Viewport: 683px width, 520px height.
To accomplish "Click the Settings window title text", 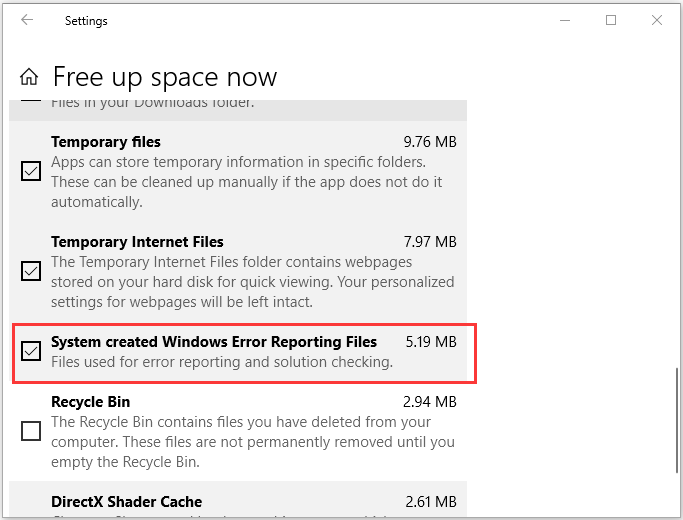I will coord(86,20).
